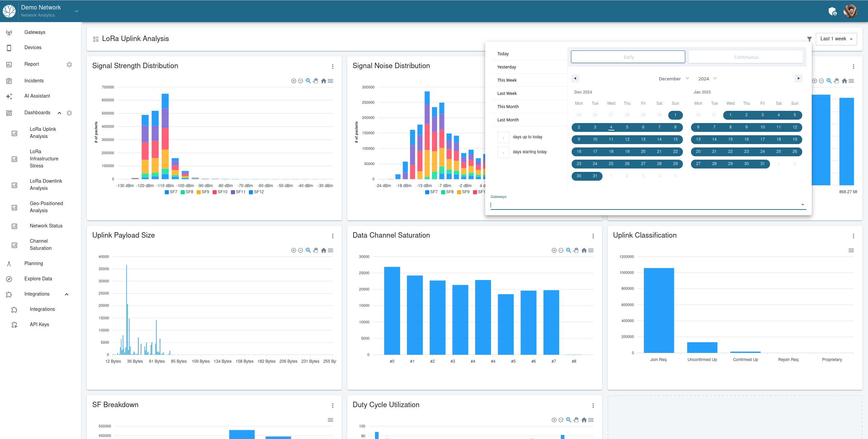Select the Last Month preset
This screenshot has height=439, width=868.
(x=508, y=120)
